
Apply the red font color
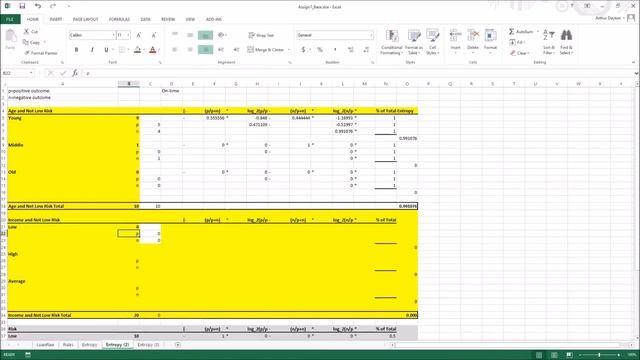pos(152,50)
